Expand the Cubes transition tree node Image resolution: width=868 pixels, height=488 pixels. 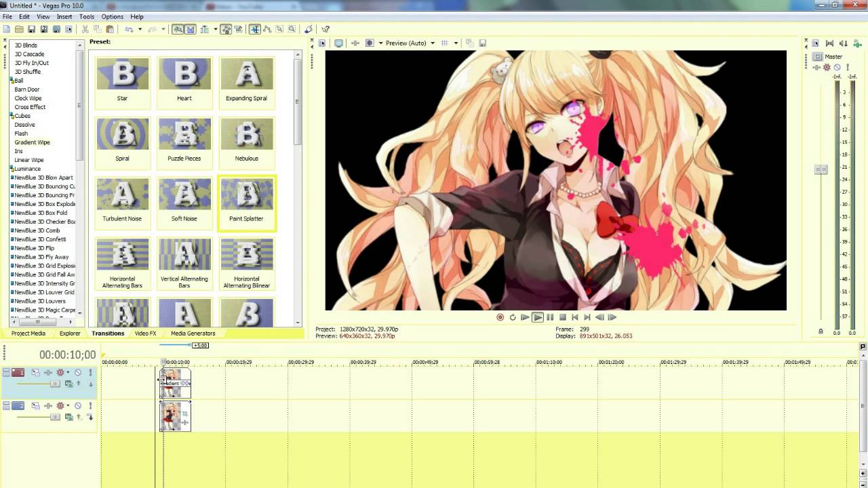pyautogui.click(x=12, y=116)
